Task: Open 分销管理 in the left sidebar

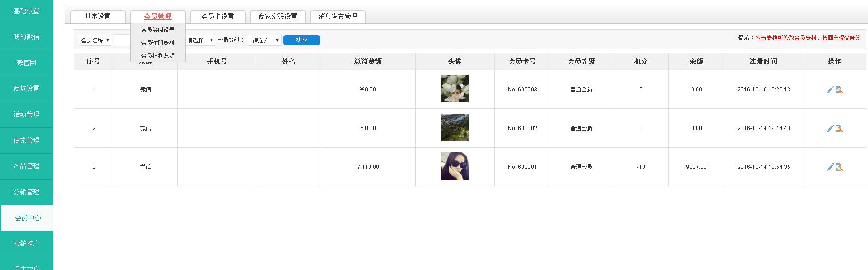Action: pyautogui.click(x=26, y=192)
